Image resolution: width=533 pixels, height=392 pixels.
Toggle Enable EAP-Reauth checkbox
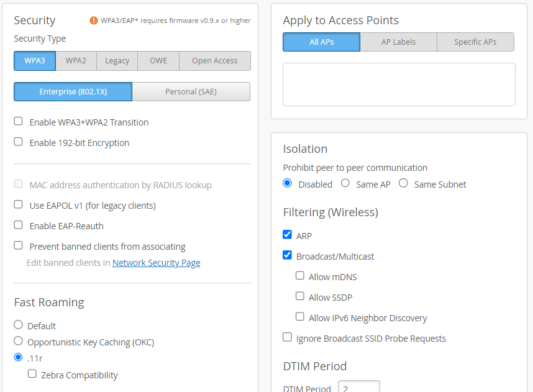[19, 225]
